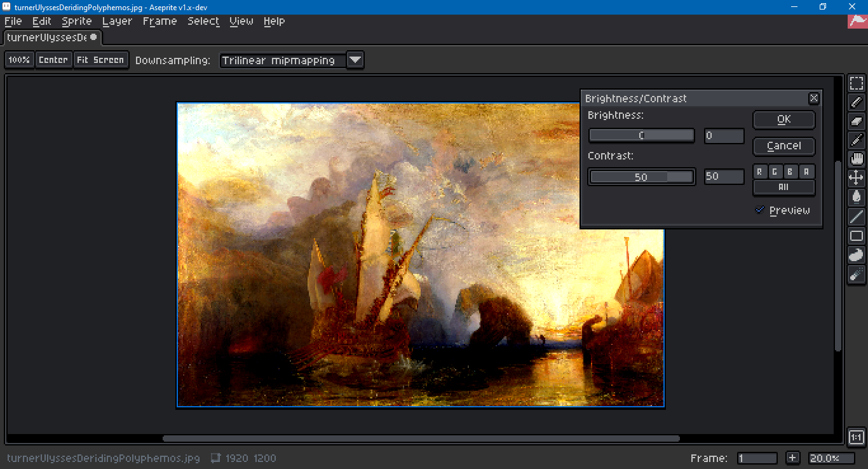Toggle the R channel button
This screenshot has height=469, width=868.
[x=760, y=172]
